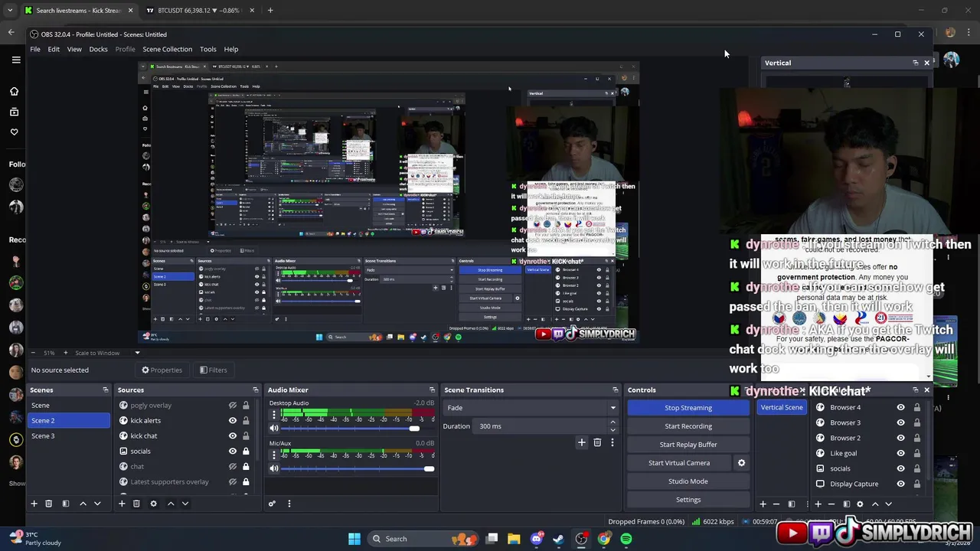Undock the Scenes panel

(x=106, y=390)
